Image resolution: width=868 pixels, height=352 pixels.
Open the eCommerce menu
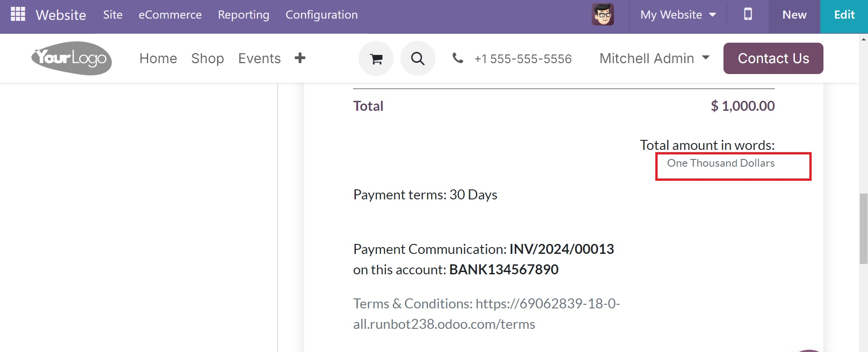pos(170,15)
